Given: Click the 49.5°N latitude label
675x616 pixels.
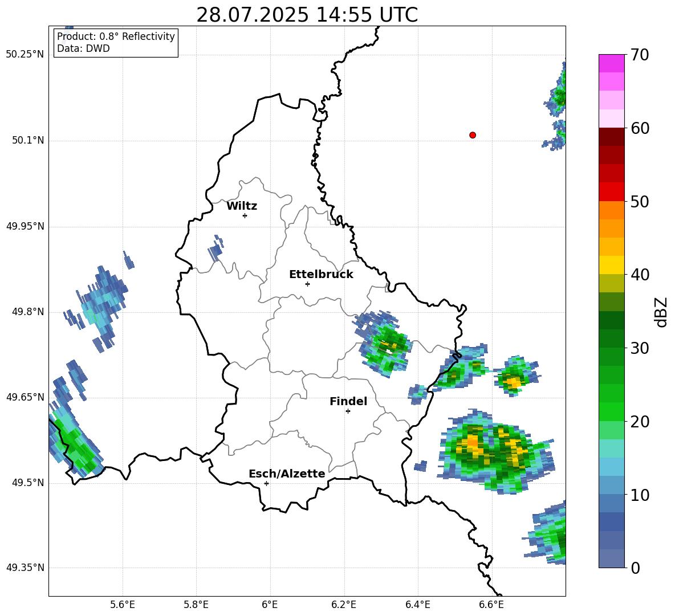Looking at the screenshot, I should click(29, 483).
